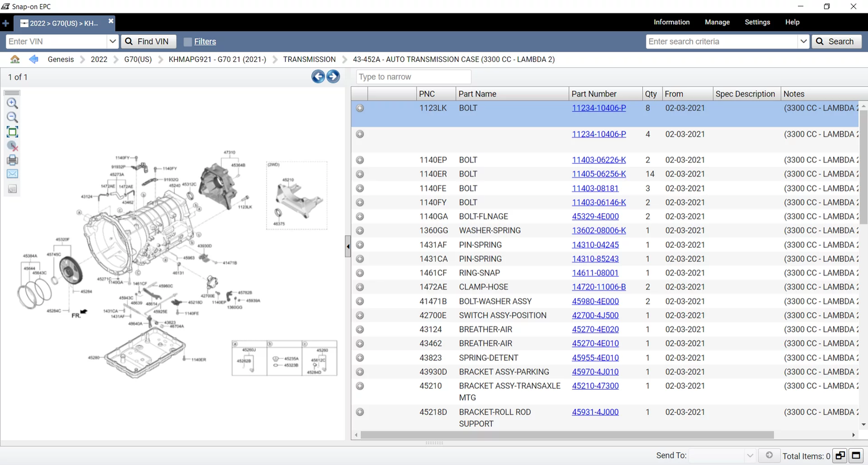Print the transmission case diagram
868x465 pixels.
(12, 160)
